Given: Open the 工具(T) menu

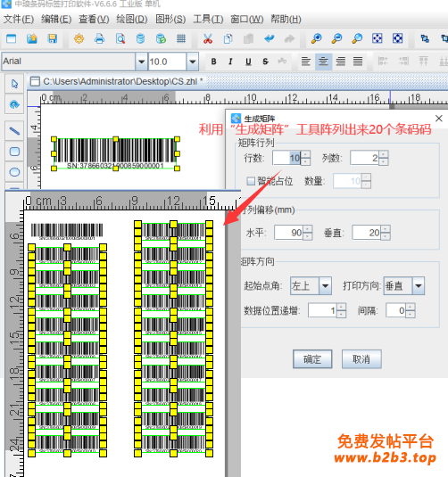Looking at the screenshot, I should (x=208, y=19).
